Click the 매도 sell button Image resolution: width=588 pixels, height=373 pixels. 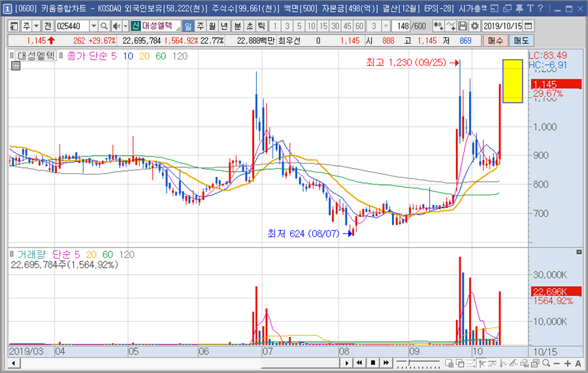521,41
